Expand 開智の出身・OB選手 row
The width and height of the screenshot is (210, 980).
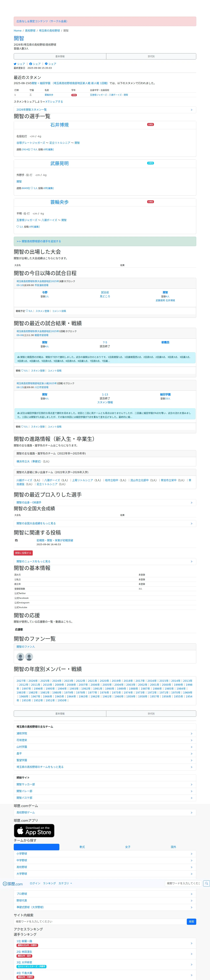point(105,503)
